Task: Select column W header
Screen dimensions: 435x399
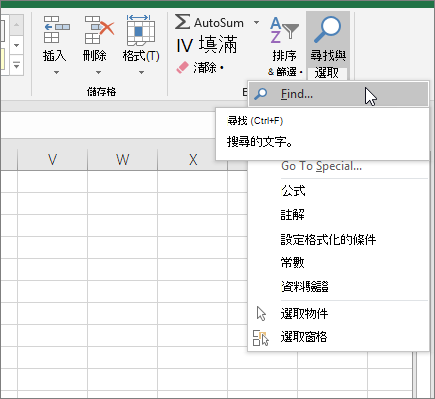Action: tap(122, 160)
